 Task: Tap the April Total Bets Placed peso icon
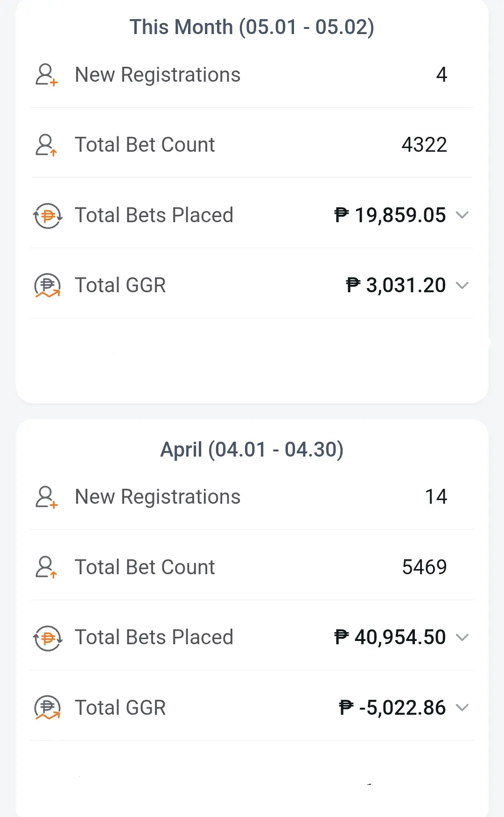(x=48, y=638)
